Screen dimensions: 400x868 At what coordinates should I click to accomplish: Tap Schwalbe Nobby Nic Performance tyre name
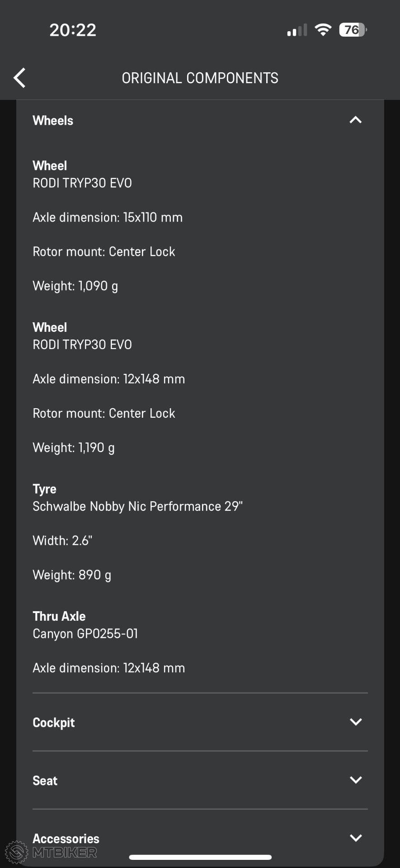click(x=137, y=506)
